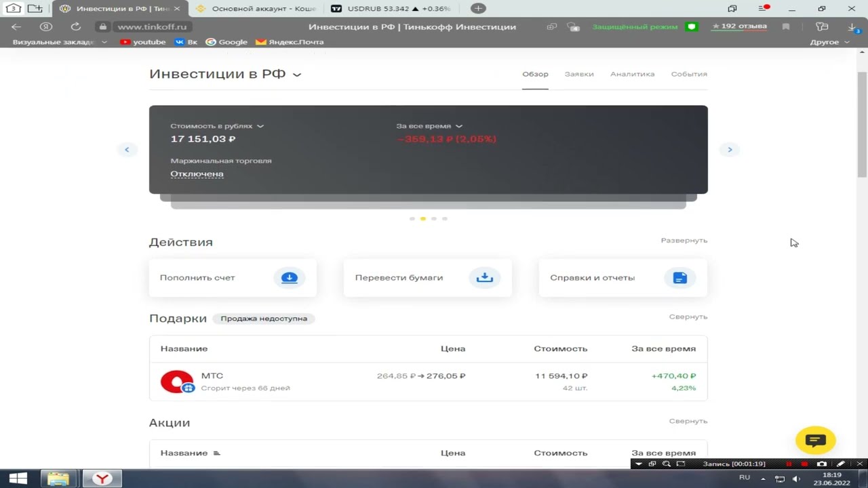Click portfolio value 17 151,03 ₽

pos(203,139)
